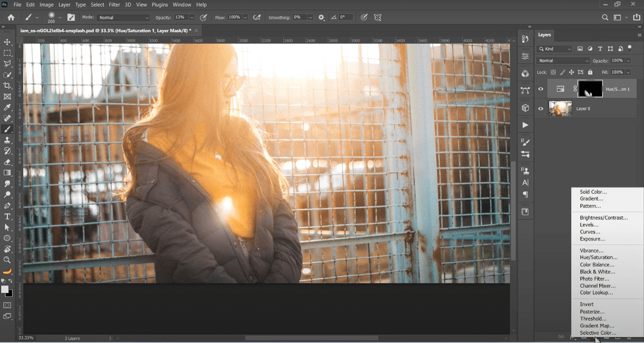Viewport: 644px width, 343px height.
Task: Open the Plugins menu
Action: tap(160, 5)
